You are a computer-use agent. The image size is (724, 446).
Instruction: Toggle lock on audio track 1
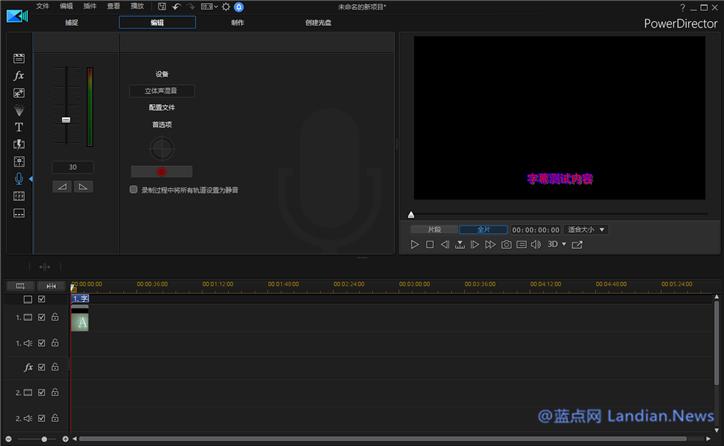coord(55,343)
